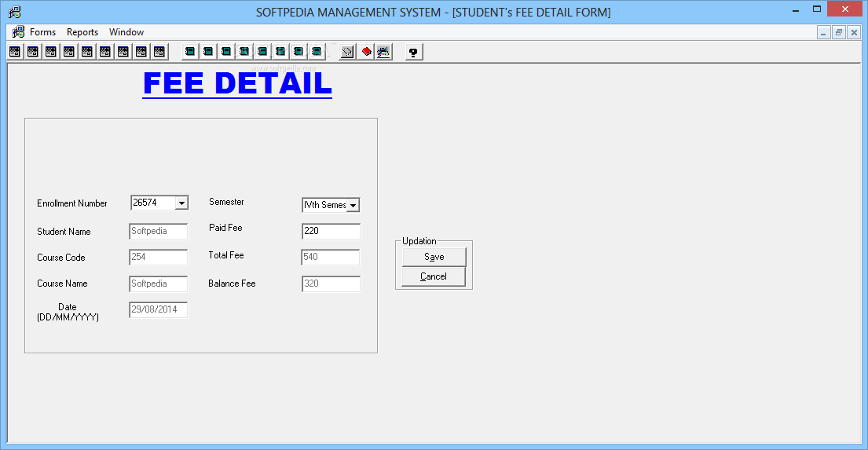Expand the Semester dropdown arrow
Image resolution: width=868 pixels, height=450 pixels.
point(353,205)
